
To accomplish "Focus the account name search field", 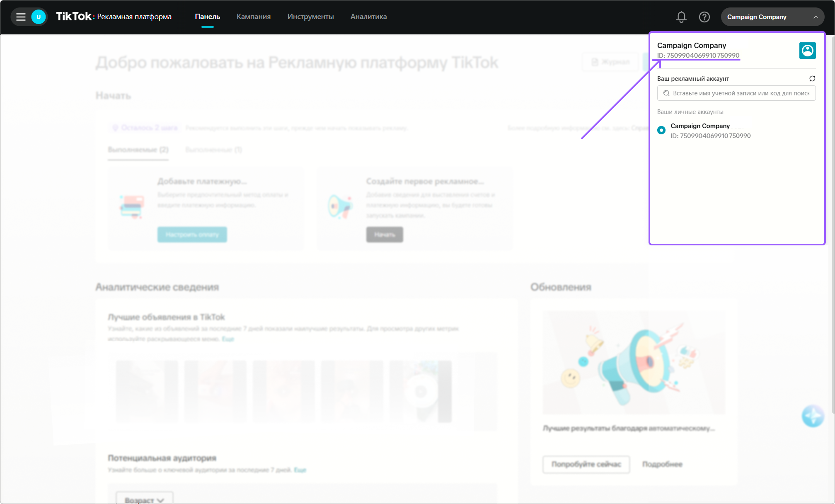I will click(x=736, y=93).
